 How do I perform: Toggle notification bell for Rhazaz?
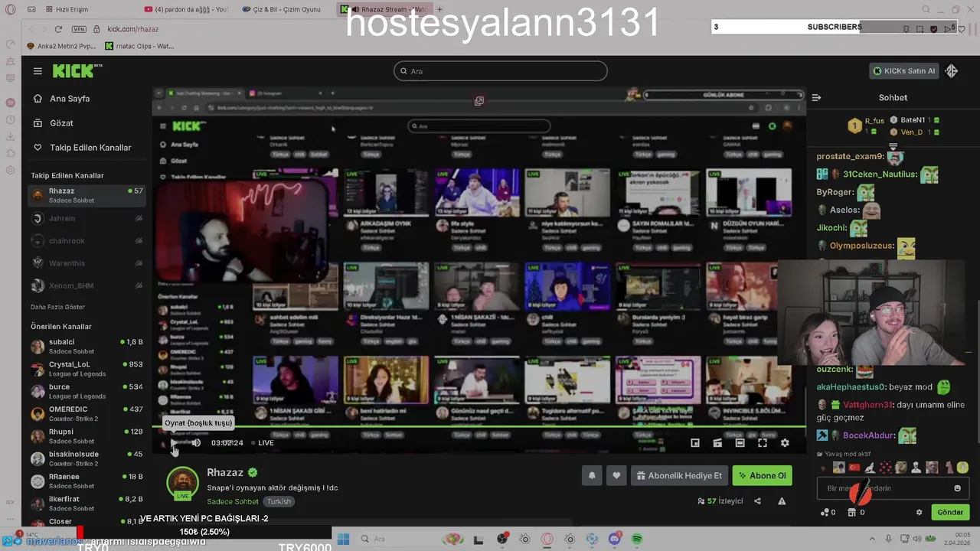592,476
